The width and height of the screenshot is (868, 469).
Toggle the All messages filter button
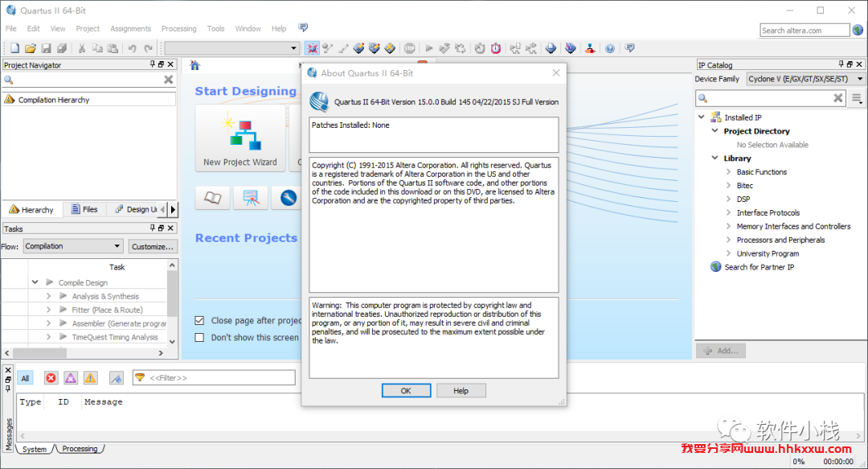point(25,378)
